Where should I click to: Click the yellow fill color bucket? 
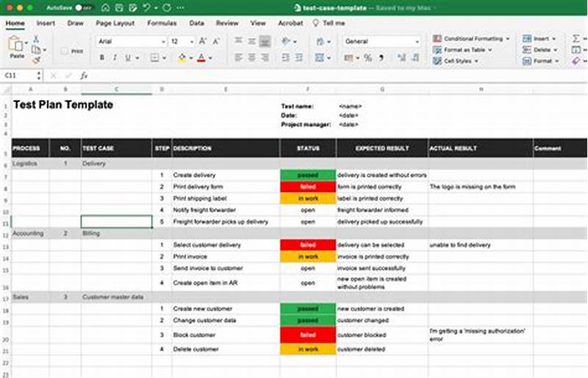(x=182, y=57)
